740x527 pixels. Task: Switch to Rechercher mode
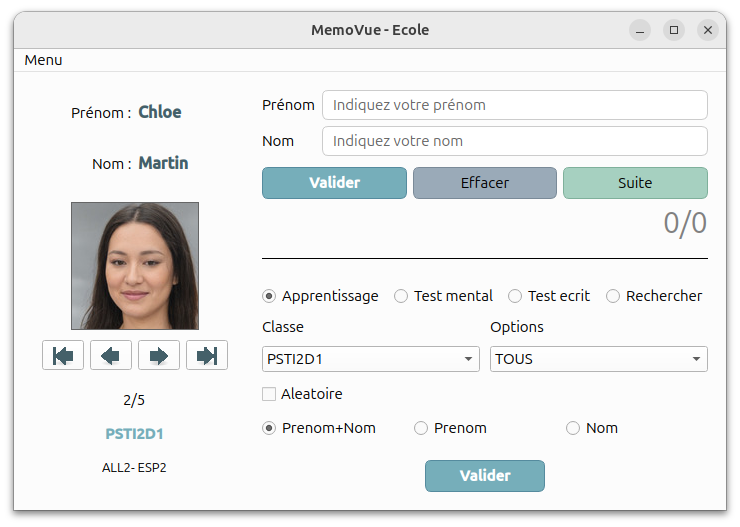[613, 296]
